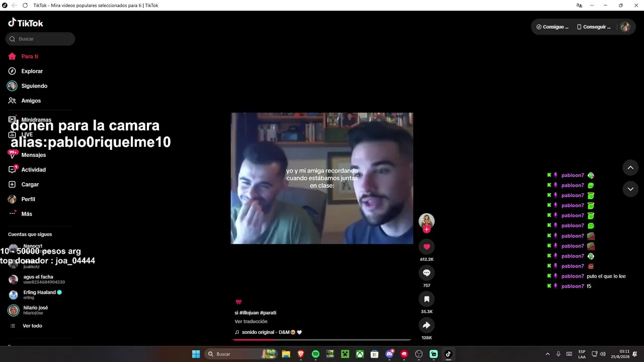Viewport: 644px width, 362px height.
Task: Open the Amigos tab
Action: click(25, 101)
